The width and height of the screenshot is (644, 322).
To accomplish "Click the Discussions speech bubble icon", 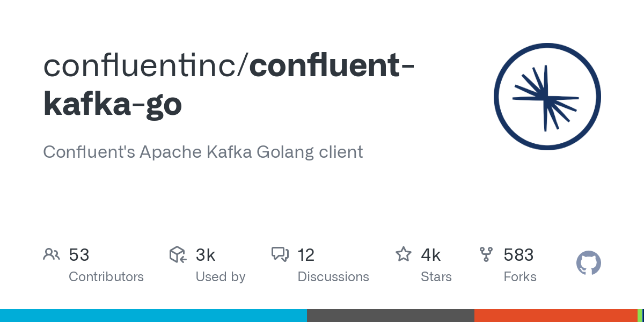I will 280,254.
